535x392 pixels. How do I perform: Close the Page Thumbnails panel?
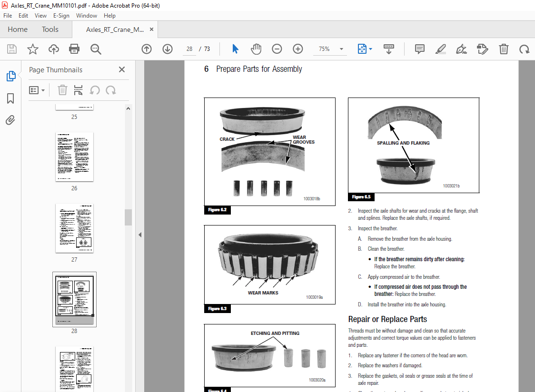pyautogui.click(x=122, y=69)
